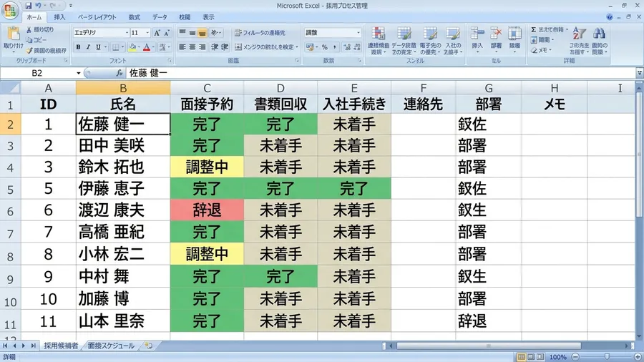Image resolution: width=644 pixels, height=362 pixels.
Task: Expand the number format dropdown
Action: click(358, 32)
